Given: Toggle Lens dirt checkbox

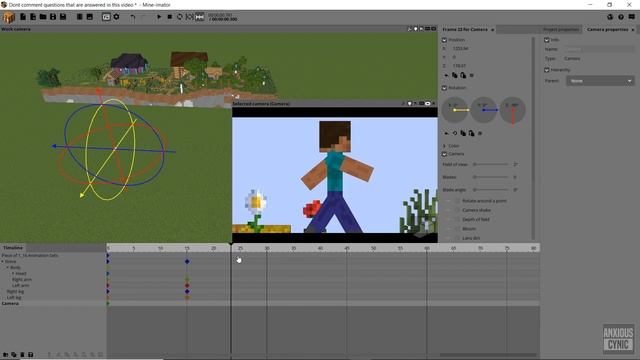Looking at the screenshot, I should [x=457, y=238].
